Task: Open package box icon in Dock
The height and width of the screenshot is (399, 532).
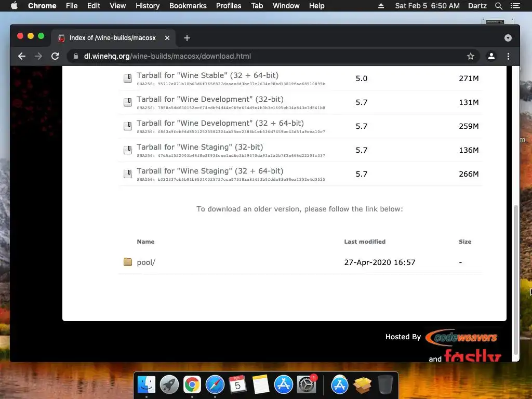Action: (362, 385)
